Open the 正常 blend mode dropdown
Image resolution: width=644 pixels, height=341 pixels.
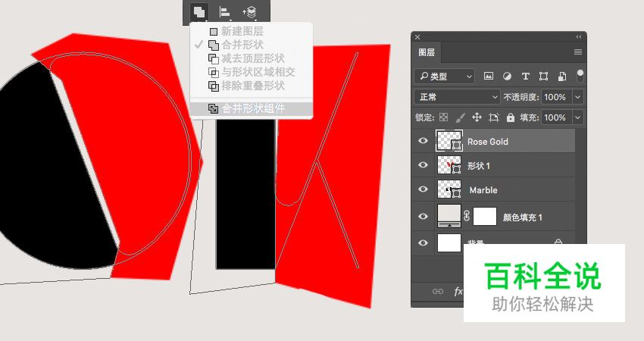tap(457, 97)
